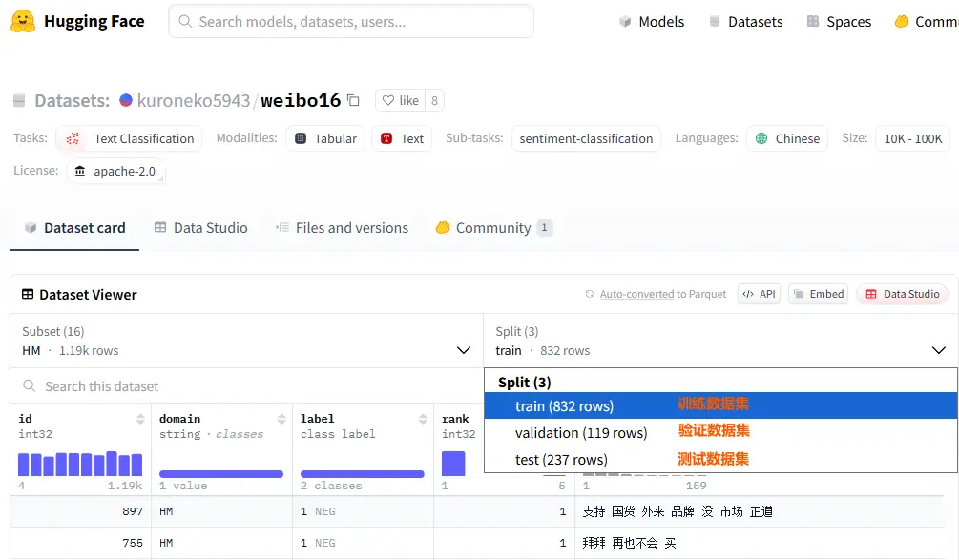959x560 pixels.
Task: Click the Hugging Face logo icon
Action: [23, 21]
